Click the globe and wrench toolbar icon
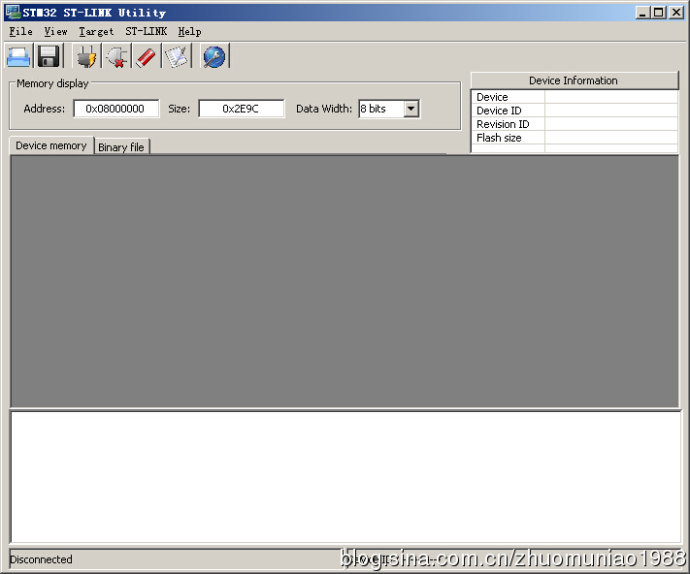The width and height of the screenshot is (690, 574). pos(214,57)
